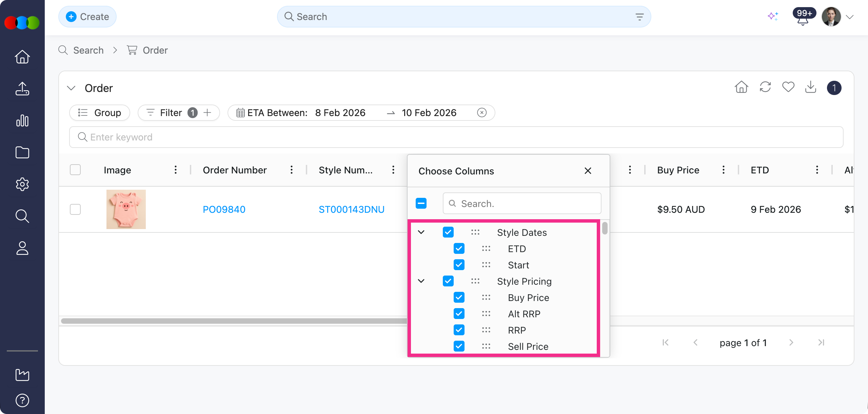Click the Create button

(87, 17)
